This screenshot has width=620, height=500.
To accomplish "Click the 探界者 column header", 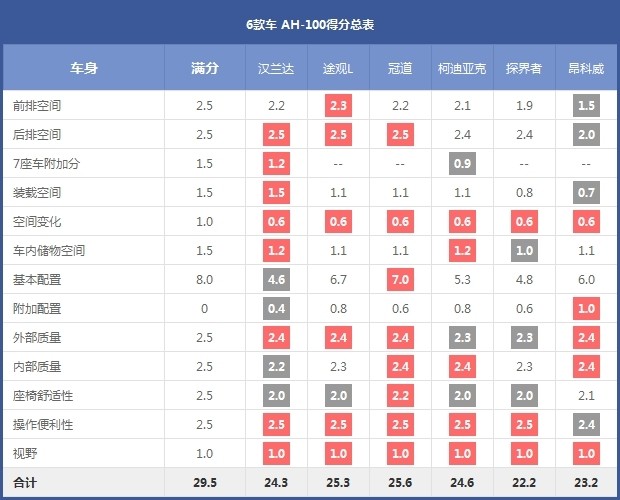I will point(523,69).
